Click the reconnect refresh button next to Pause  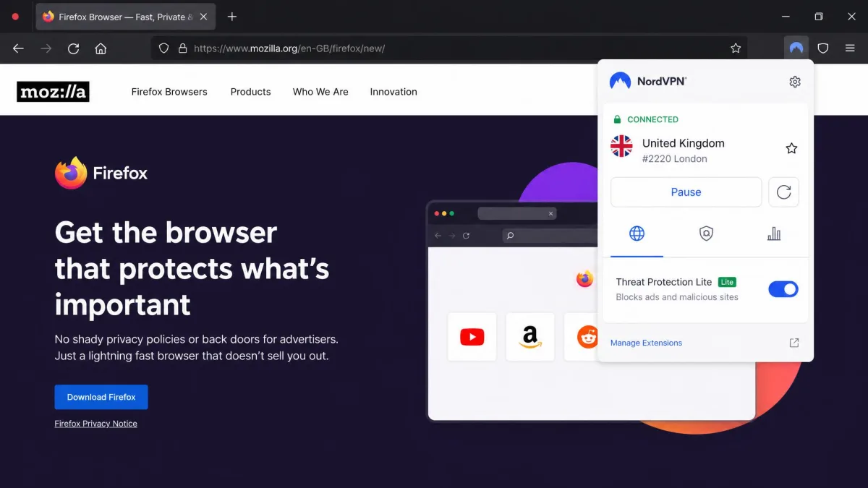pos(783,192)
